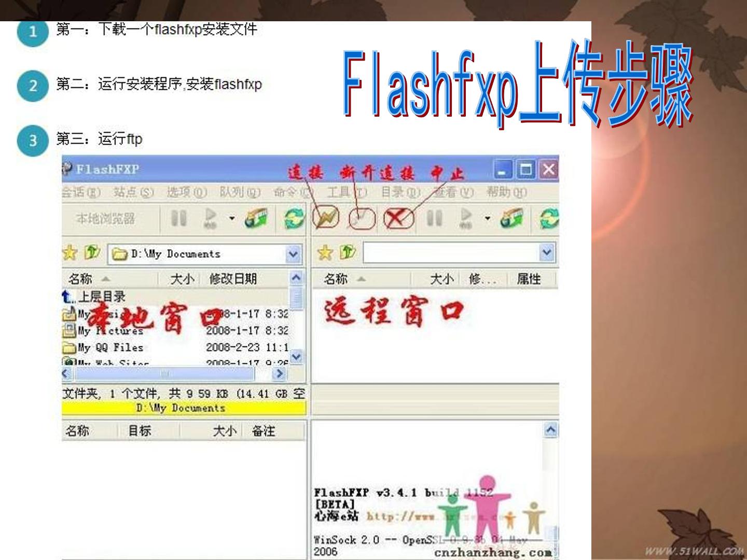Click the local pane green refresh icon
The height and width of the screenshot is (560, 747).
pos(294,218)
